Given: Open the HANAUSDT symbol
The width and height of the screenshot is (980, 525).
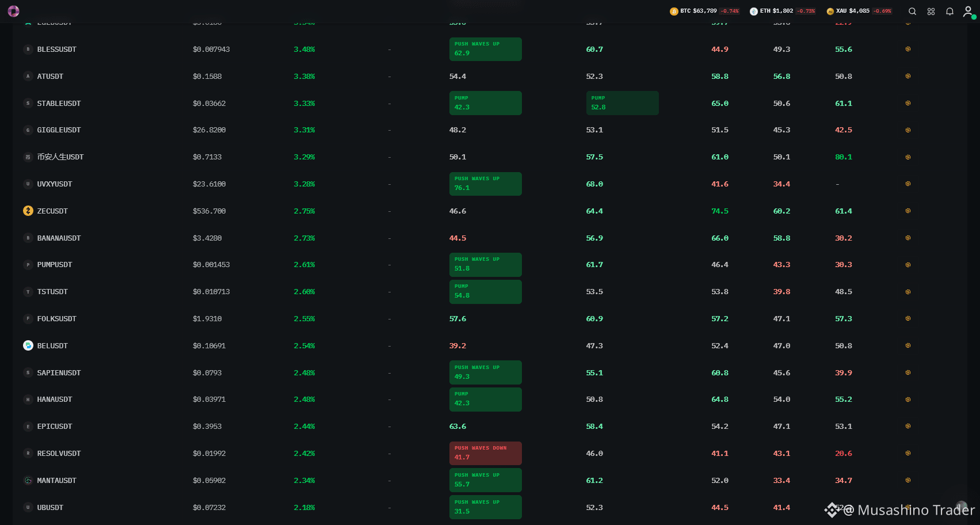Looking at the screenshot, I should pos(55,400).
